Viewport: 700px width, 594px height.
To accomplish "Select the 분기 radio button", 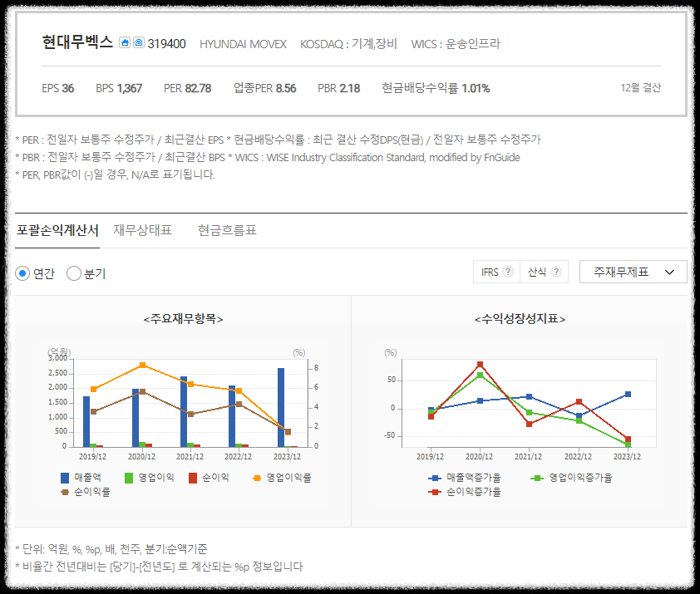I will pos(74,273).
